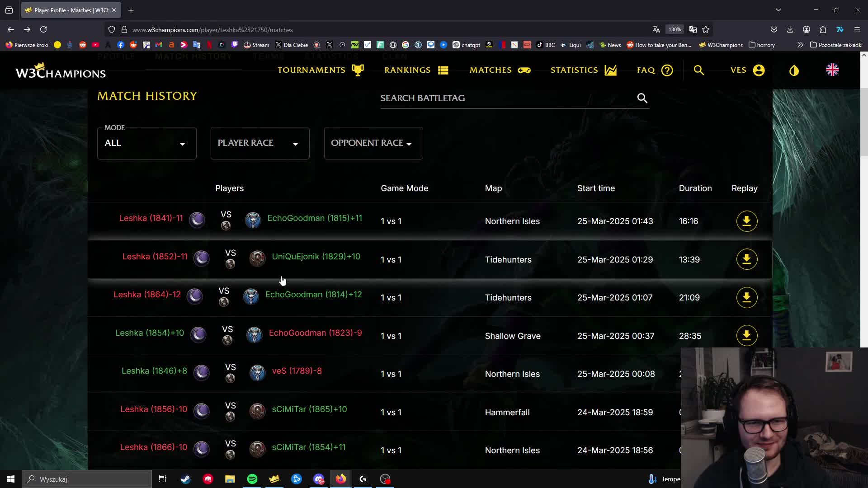
Task: Open chatgpt bookmark
Action: click(466, 45)
